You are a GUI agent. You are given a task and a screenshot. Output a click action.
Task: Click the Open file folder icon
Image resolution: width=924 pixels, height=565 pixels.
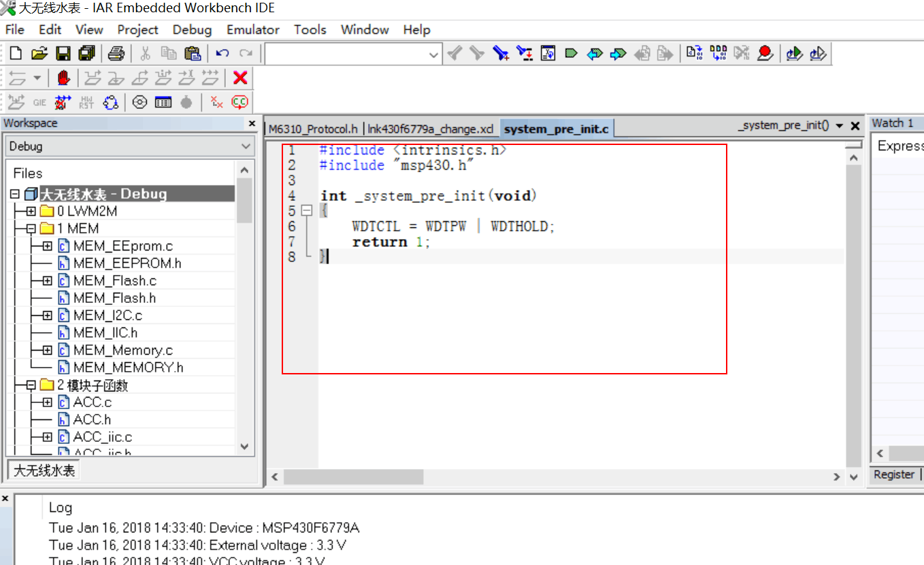click(x=39, y=53)
